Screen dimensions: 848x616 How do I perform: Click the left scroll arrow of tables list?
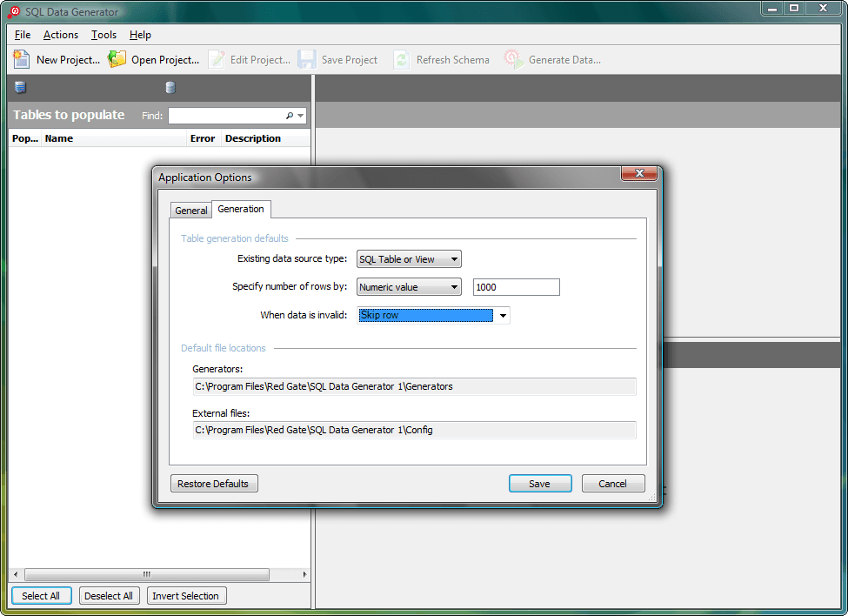[16, 574]
